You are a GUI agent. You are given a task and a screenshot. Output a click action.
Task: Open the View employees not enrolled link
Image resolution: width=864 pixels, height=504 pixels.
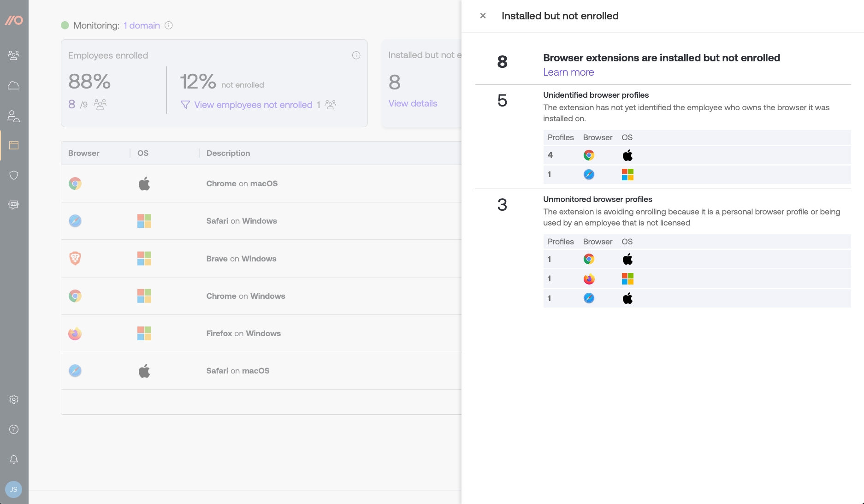[x=252, y=105]
